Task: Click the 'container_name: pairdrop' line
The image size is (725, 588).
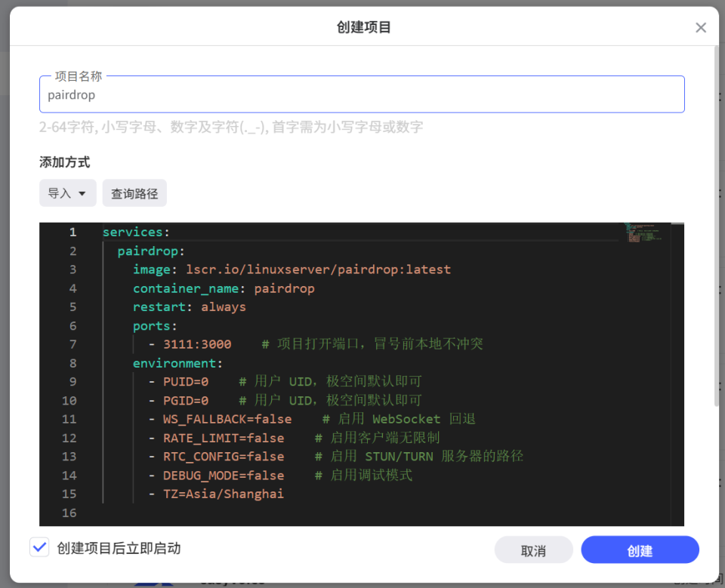Action: tap(224, 288)
